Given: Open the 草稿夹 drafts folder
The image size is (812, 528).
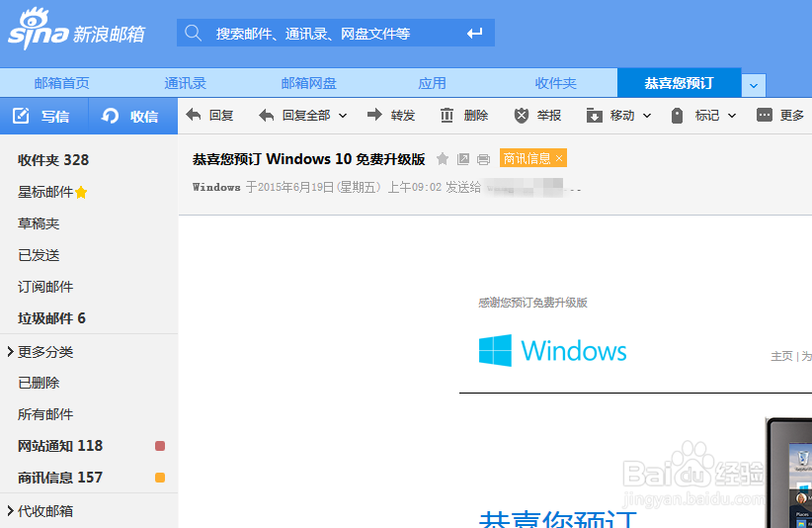Looking at the screenshot, I should tap(39, 223).
